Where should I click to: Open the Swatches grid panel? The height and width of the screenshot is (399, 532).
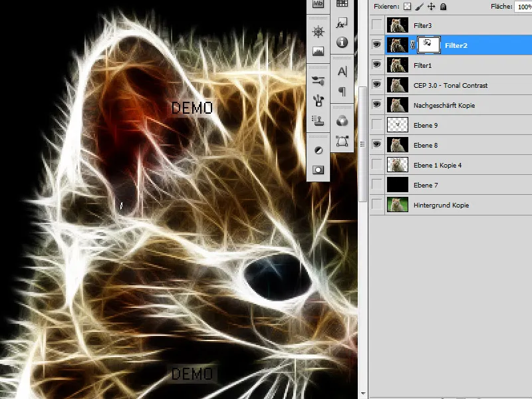tap(342, 3)
